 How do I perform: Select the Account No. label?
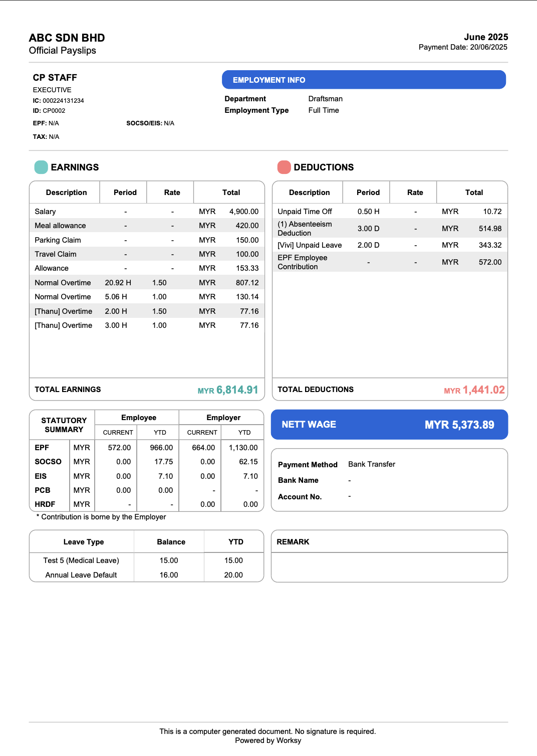300,497
